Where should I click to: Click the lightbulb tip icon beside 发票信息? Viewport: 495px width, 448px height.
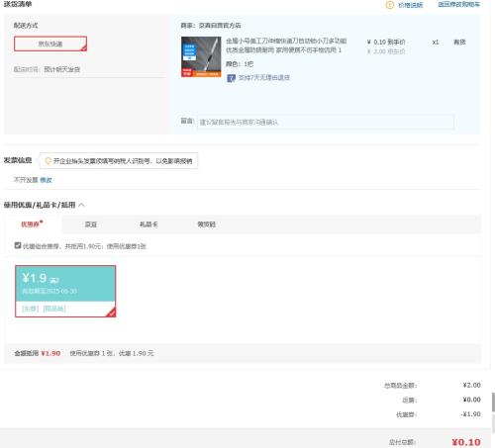tap(49, 161)
